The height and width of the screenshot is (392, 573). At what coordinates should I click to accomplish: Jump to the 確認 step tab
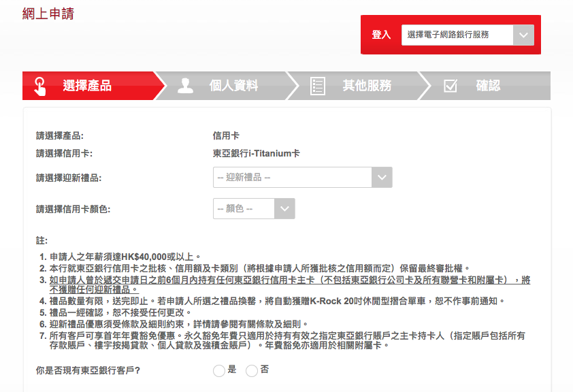pos(488,86)
